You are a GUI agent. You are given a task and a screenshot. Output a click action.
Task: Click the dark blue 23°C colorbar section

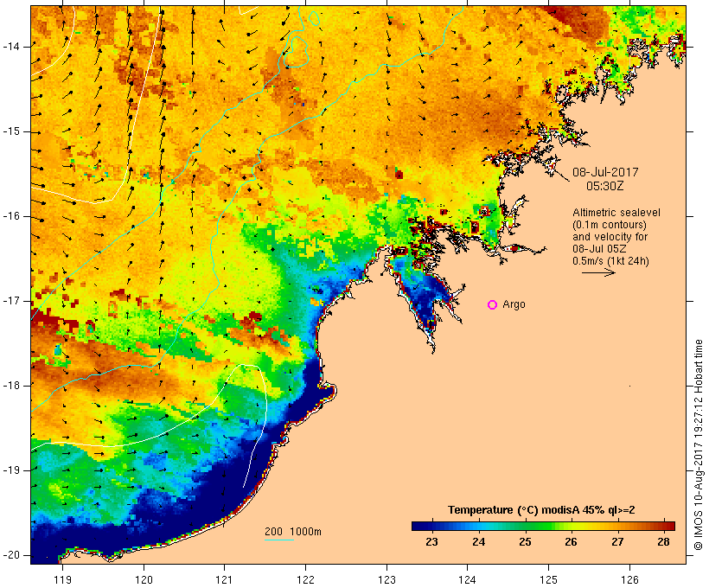click(431, 526)
